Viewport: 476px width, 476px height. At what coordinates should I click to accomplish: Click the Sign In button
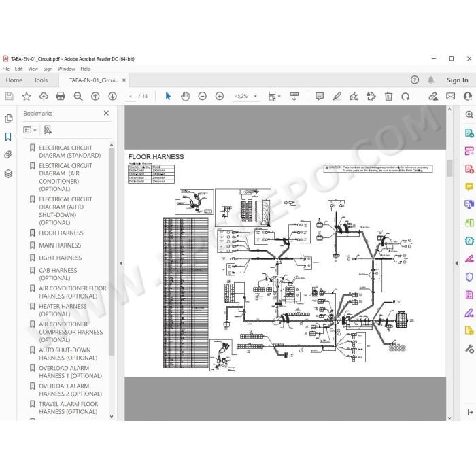457,80
